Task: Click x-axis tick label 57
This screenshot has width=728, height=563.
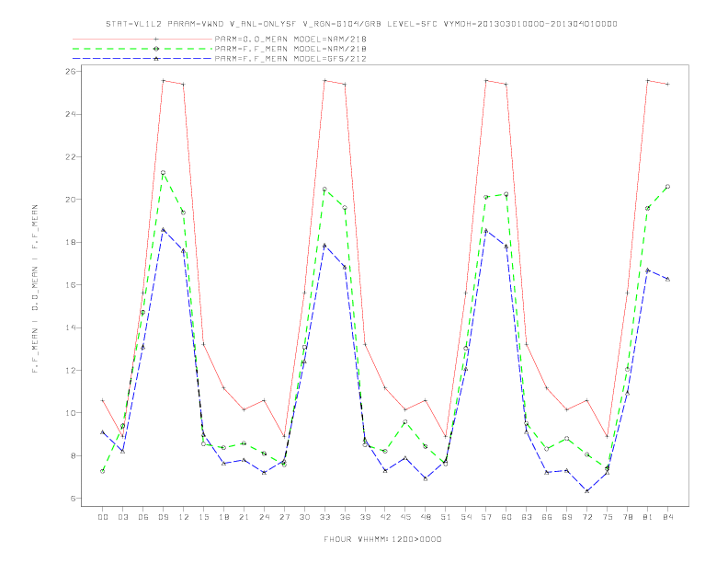Action: point(486,517)
